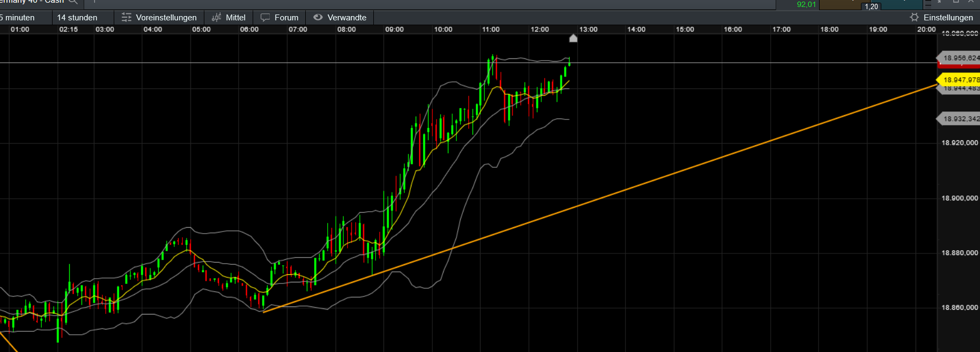Click the house-shaped marker at the current time
The image size is (980, 352).
(573, 38)
